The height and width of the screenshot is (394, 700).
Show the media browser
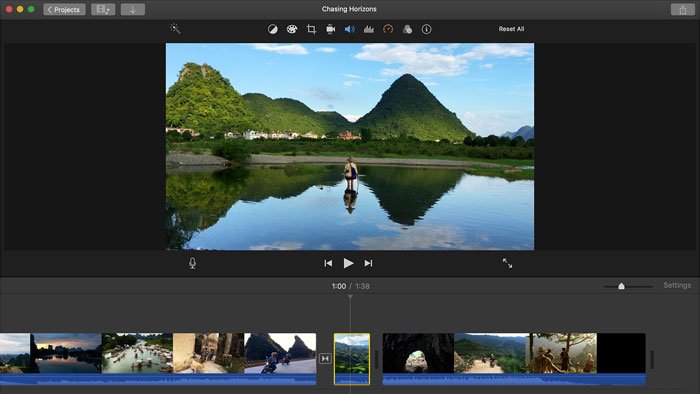(103, 9)
